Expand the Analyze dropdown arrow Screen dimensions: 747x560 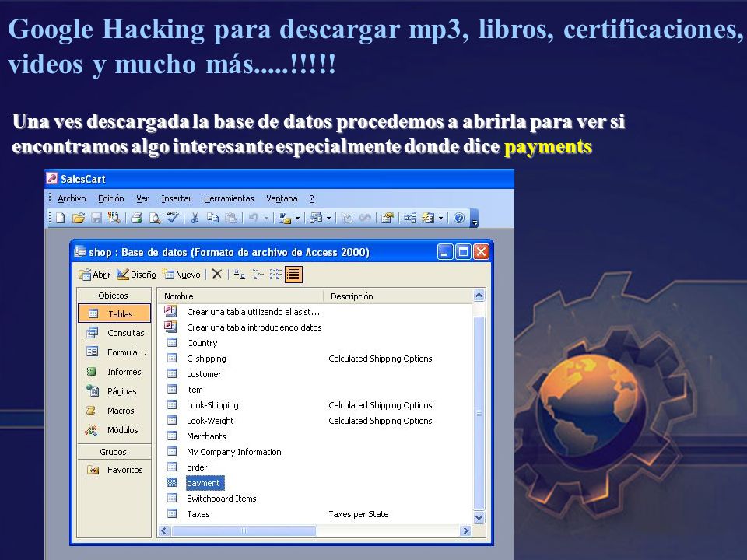[x=328, y=218]
